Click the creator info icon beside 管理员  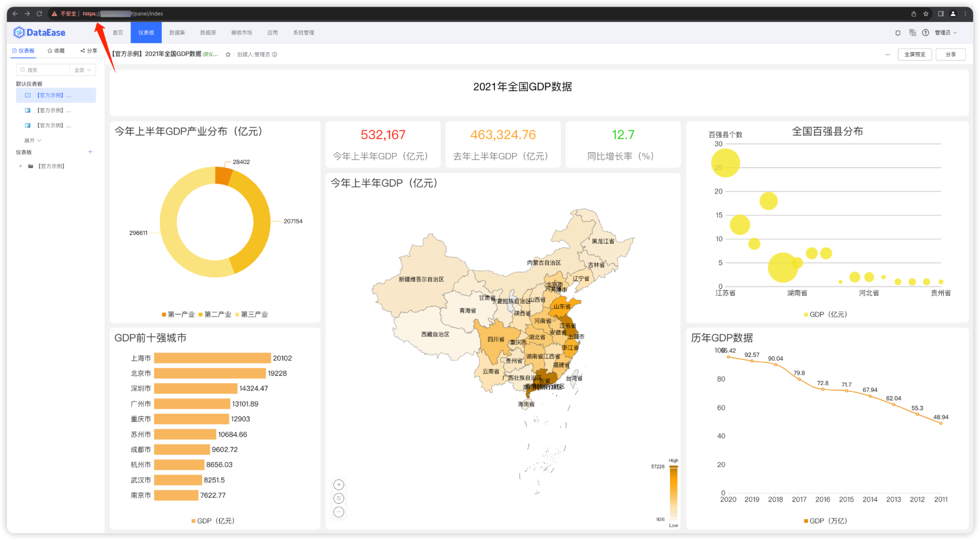click(274, 54)
